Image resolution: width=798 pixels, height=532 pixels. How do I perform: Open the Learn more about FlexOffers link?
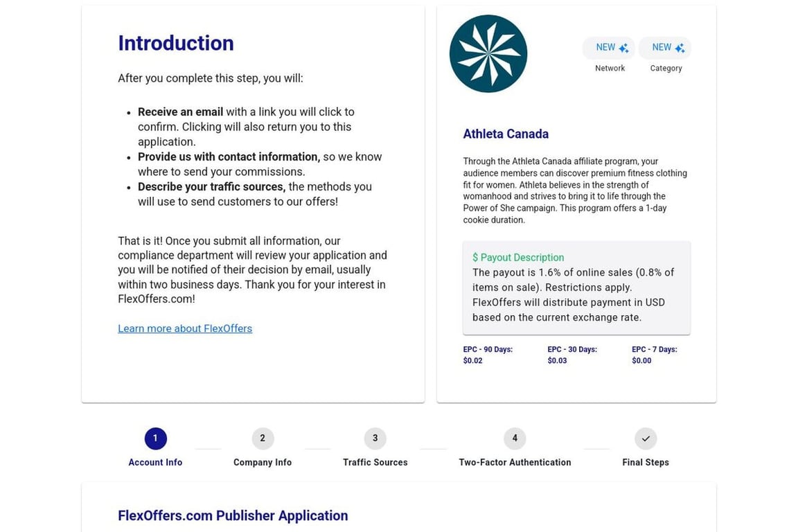185,328
